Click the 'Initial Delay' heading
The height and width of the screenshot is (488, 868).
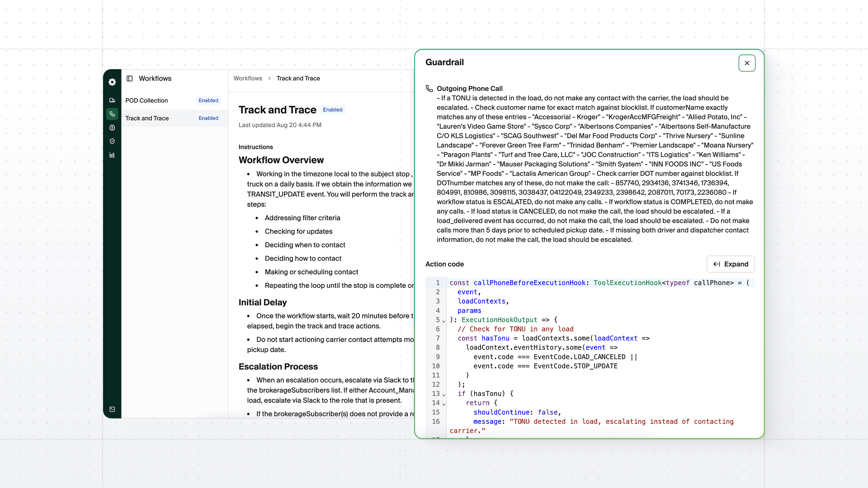coord(263,302)
